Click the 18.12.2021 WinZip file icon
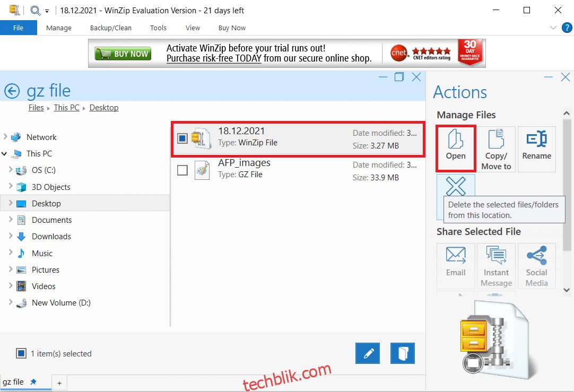Image resolution: width=574 pixels, height=392 pixels. pyautogui.click(x=201, y=138)
